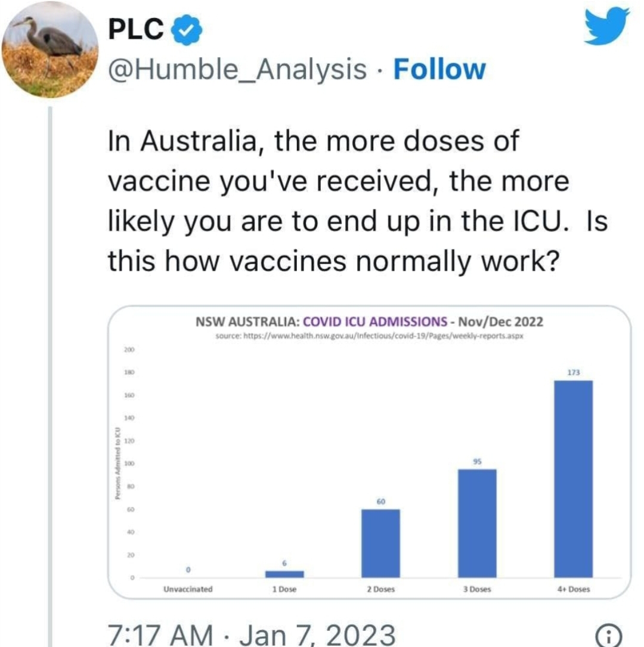Open the 7:17 AM Jan 7, 2023 timestamp
644x647 pixels.
coord(251,633)
